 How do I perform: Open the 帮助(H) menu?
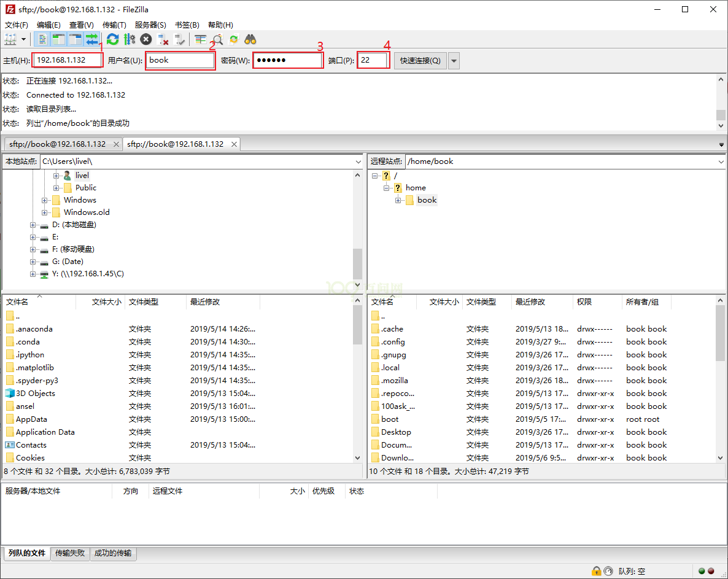(x=220, y=25)
